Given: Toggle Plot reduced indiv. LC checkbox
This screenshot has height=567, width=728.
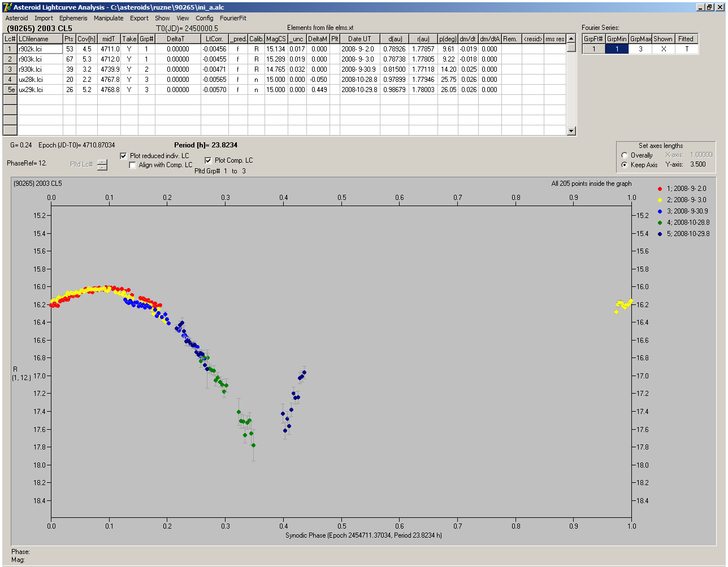Looking at the screenshot, I should (x=124, y=155).
